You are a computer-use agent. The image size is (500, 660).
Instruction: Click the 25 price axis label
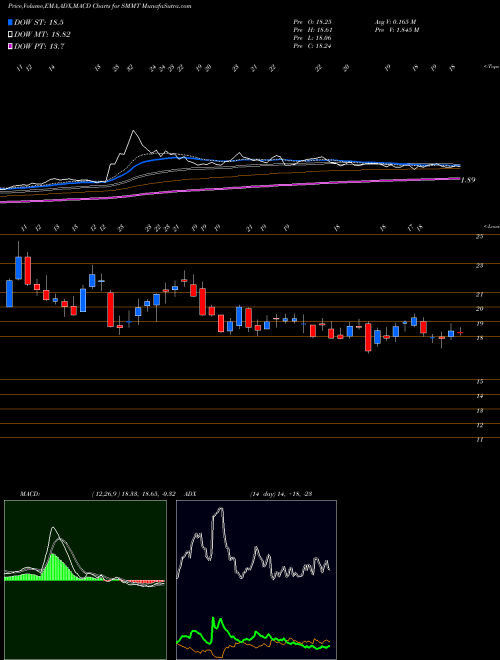(479, 237)
